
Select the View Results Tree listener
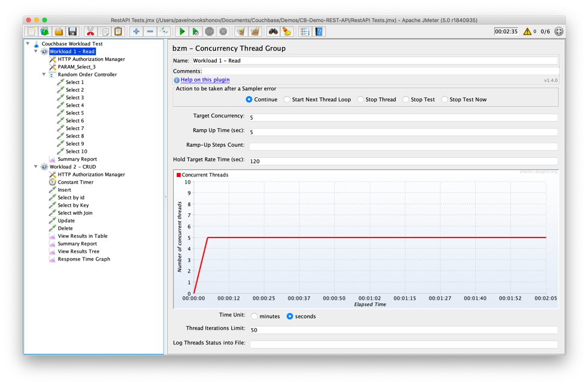78,251
